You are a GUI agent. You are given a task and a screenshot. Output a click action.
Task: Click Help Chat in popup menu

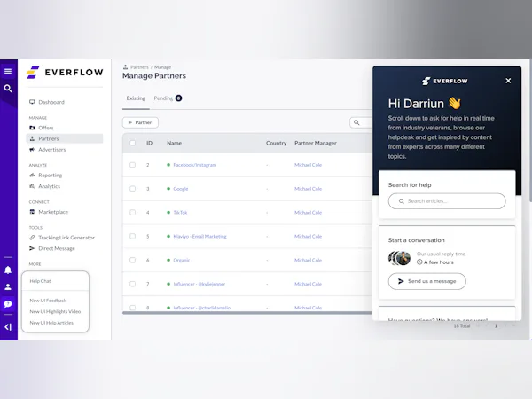(x=40, y=281)
